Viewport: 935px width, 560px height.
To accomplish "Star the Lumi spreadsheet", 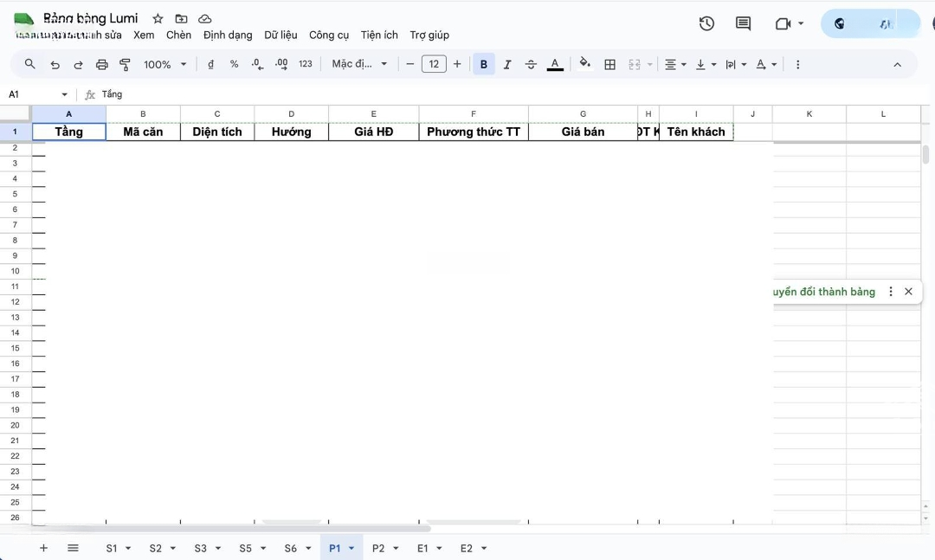I will click(x=158, y=18).
